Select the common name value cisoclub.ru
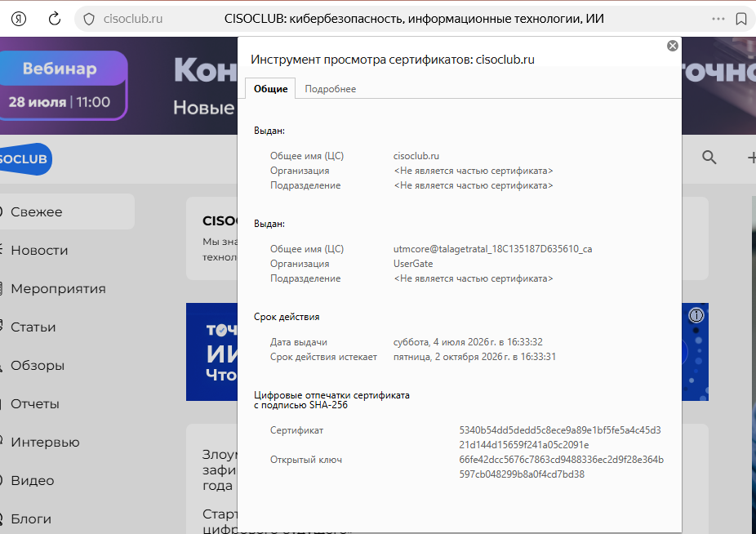Screen dimensions: 756x534 416,156
